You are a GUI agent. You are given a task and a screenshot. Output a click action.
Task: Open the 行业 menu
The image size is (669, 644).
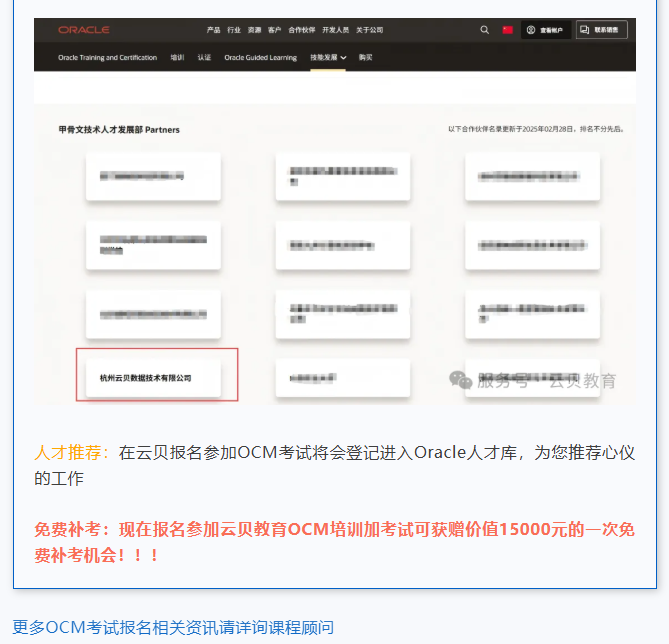coord(234,30)
